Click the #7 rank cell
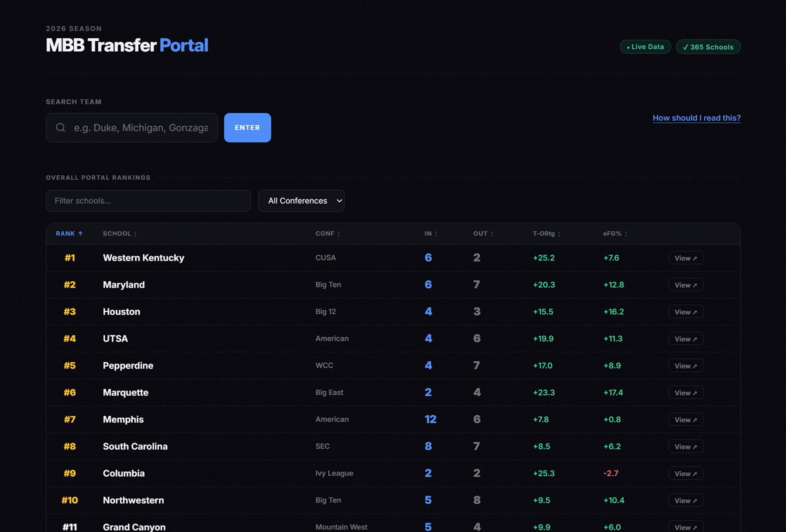This screenshot has width=786, height=532. point(70,419)
